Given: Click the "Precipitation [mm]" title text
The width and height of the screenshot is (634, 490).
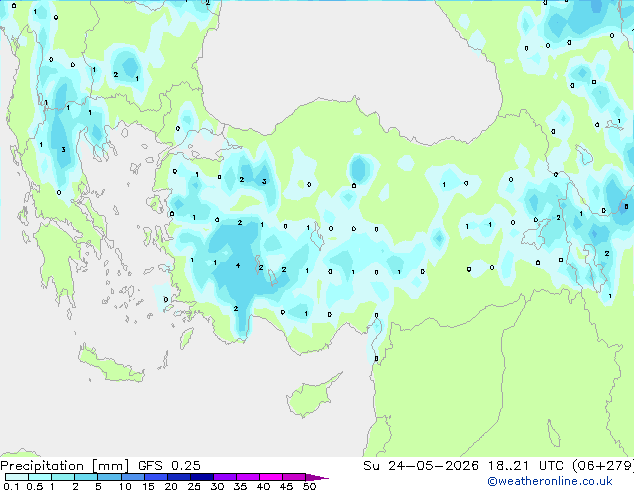Looking at the screenshot, I should coord(64,466).
